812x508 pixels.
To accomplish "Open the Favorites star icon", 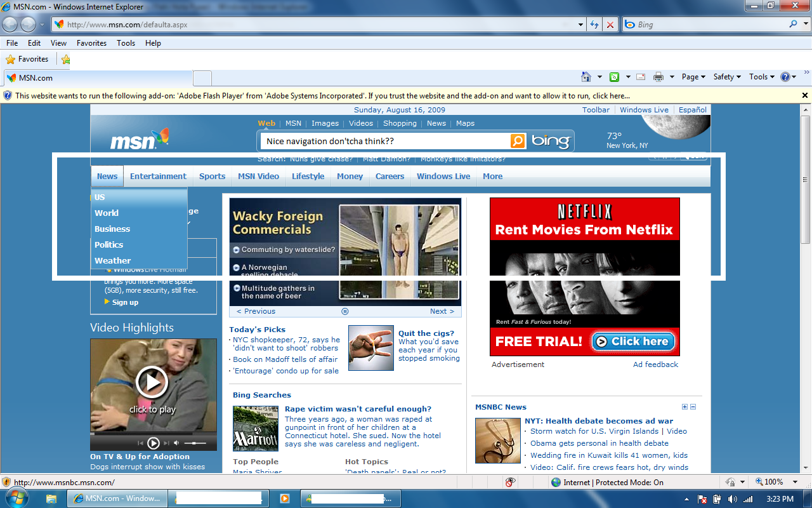I will point(11,58).
